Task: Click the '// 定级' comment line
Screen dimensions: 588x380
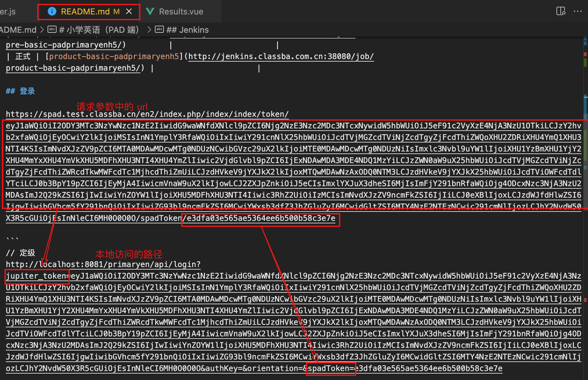Action: pos(20,253)
